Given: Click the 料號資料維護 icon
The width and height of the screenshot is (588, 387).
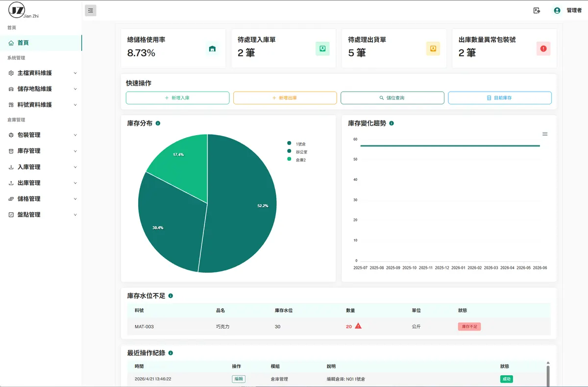Looking at the screenshot, I should point(11,105).
